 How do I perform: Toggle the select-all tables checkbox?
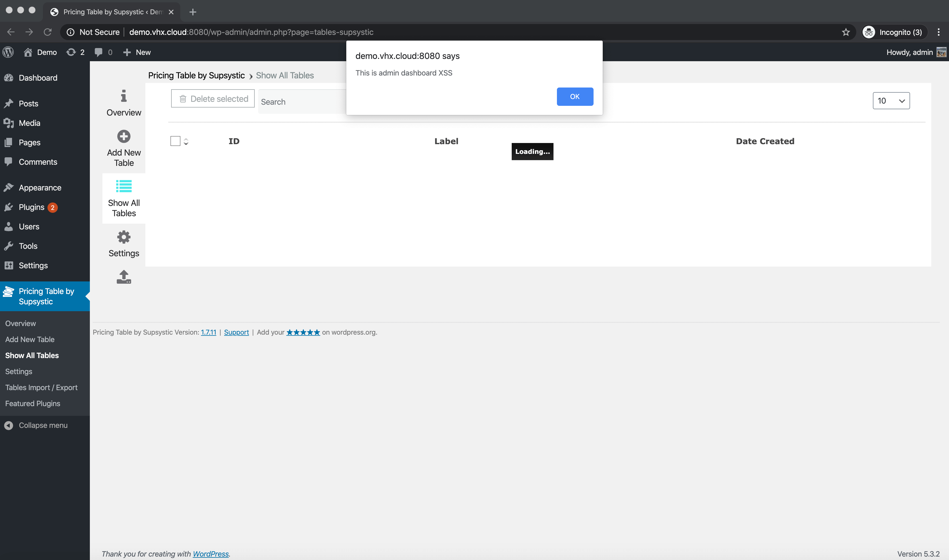coord(175,141)
